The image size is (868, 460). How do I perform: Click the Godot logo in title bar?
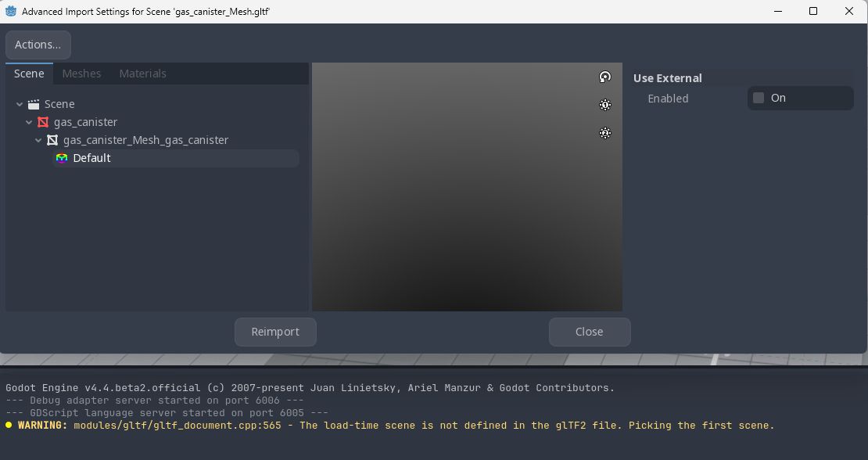click(x=11, y=12)
